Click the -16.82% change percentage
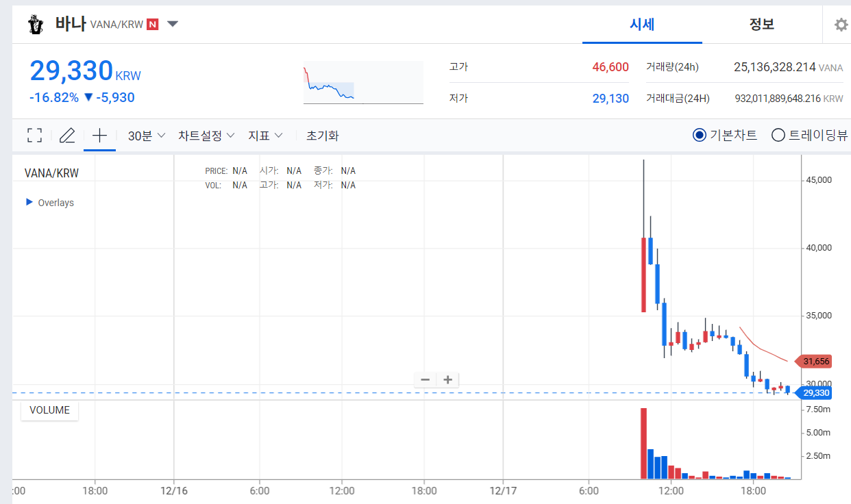The height and width of the screenshot is (504, 851). [54, 97]
